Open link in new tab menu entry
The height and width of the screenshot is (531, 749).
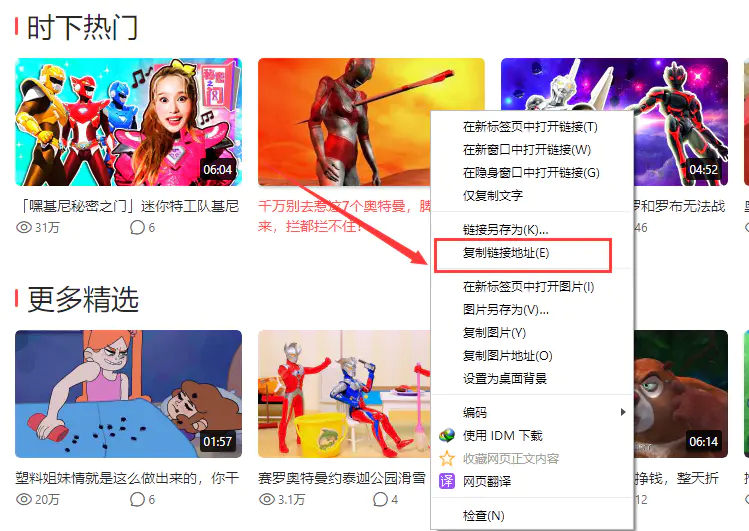click(x=530, y=127)
